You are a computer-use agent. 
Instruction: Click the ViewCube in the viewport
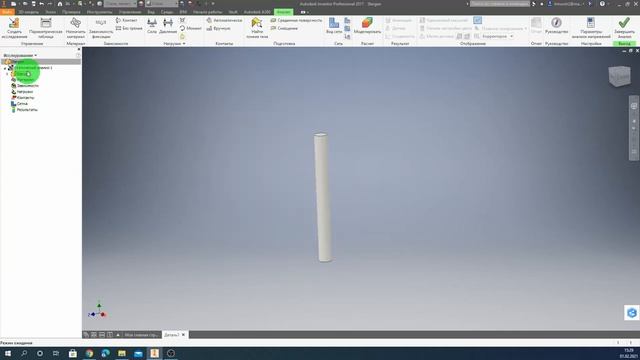(619, 76)
